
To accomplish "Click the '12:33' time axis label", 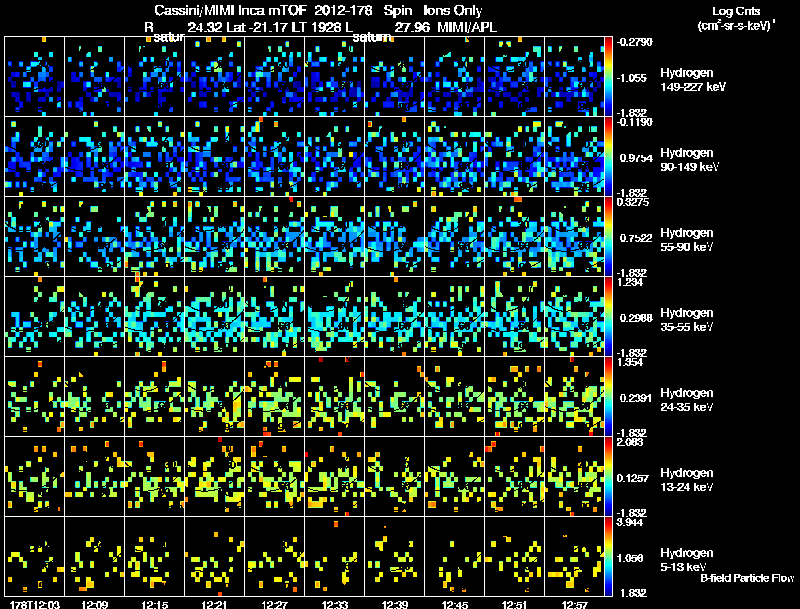I will [335, 604].
